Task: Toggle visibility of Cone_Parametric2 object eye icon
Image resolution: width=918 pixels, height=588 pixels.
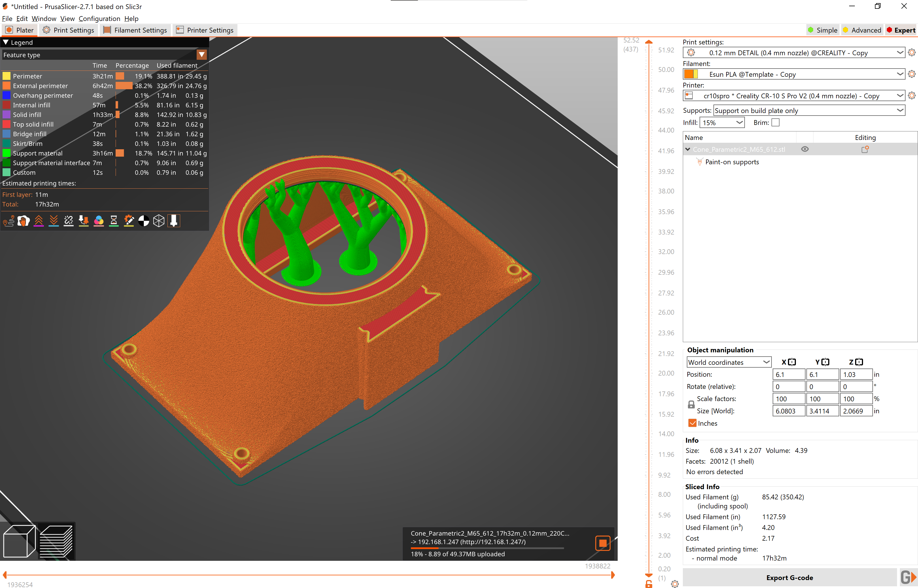Action: (x=805, y=149)
